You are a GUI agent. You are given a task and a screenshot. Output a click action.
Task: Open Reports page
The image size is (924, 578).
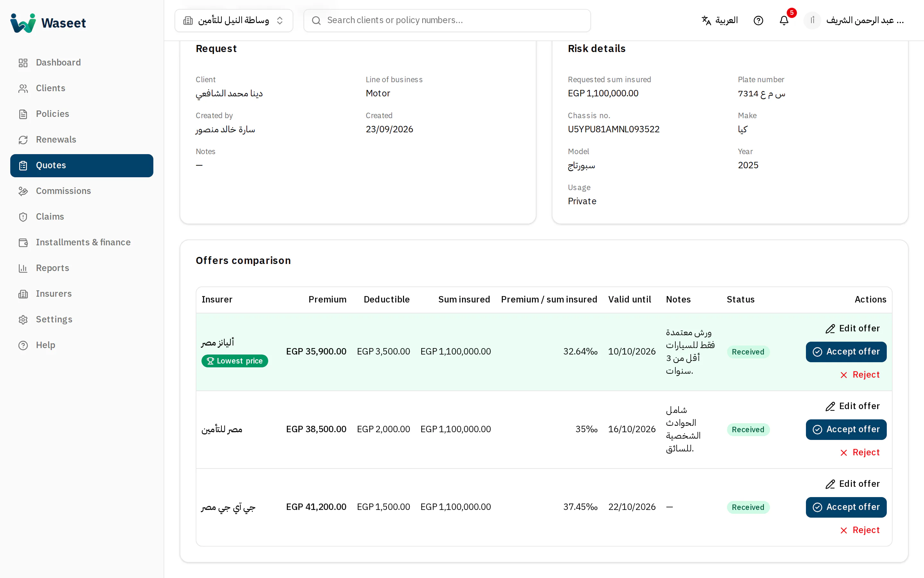82,268
